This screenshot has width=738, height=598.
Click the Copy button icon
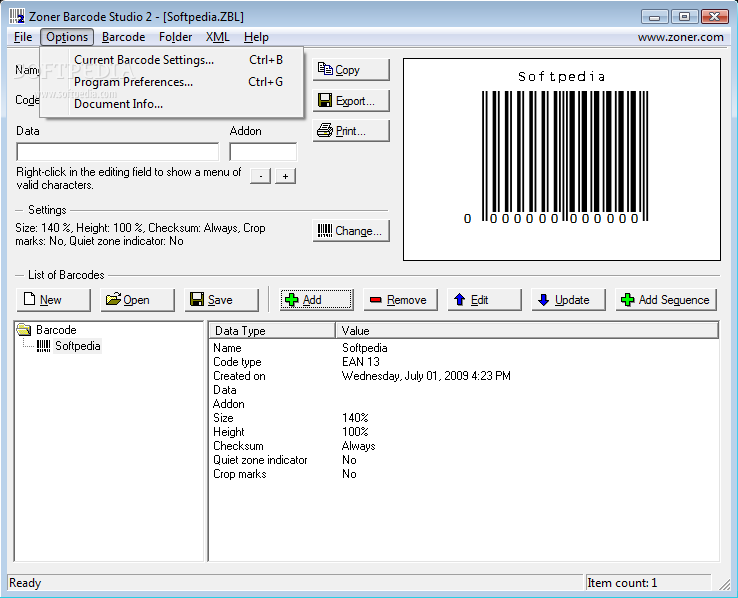pyautogui.click(x=325, y=69)
